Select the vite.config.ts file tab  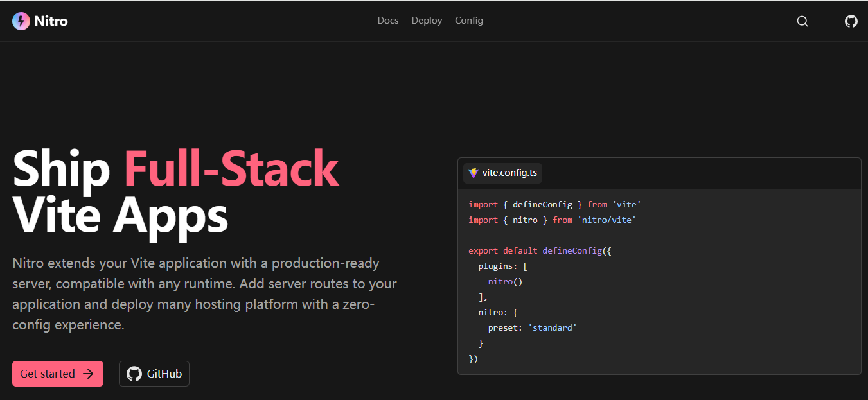pyautogui.click(x=502, y=173)
